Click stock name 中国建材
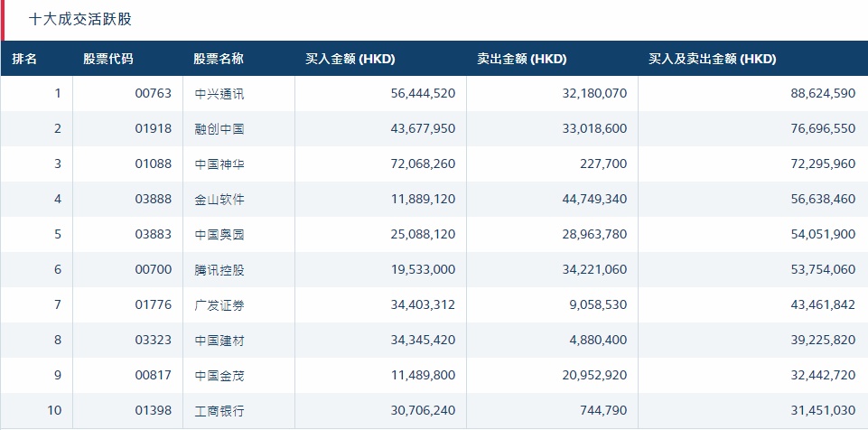868x430 pixels. pyautogui.click(x=219, y=341)
